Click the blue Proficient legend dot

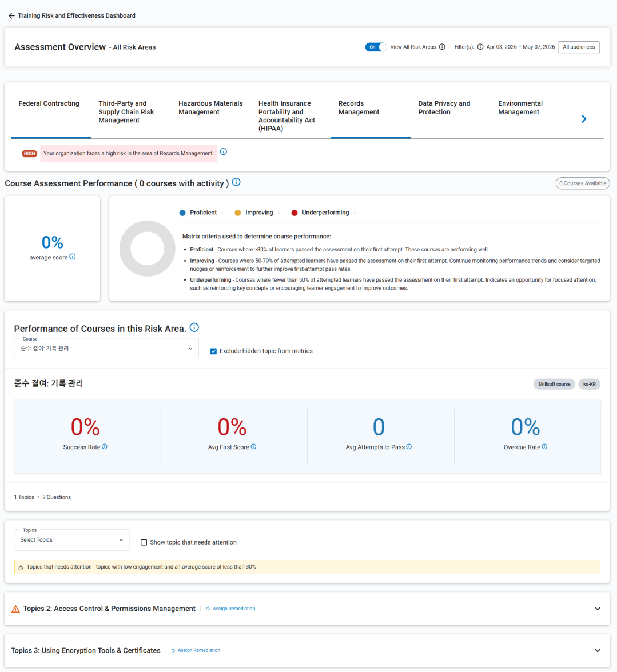(182, 213)
